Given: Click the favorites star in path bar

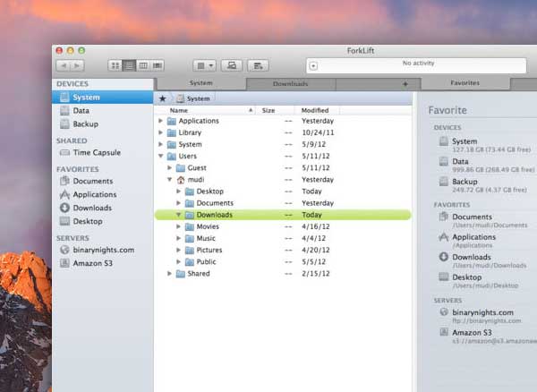Looking at the screenshot, I should (163, 98).
